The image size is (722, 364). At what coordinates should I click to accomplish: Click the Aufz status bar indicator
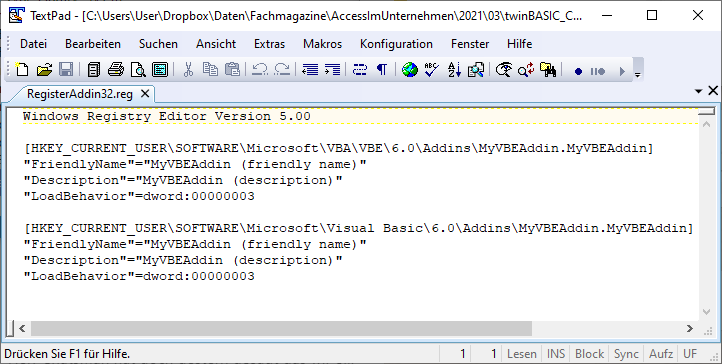(661, 354)
